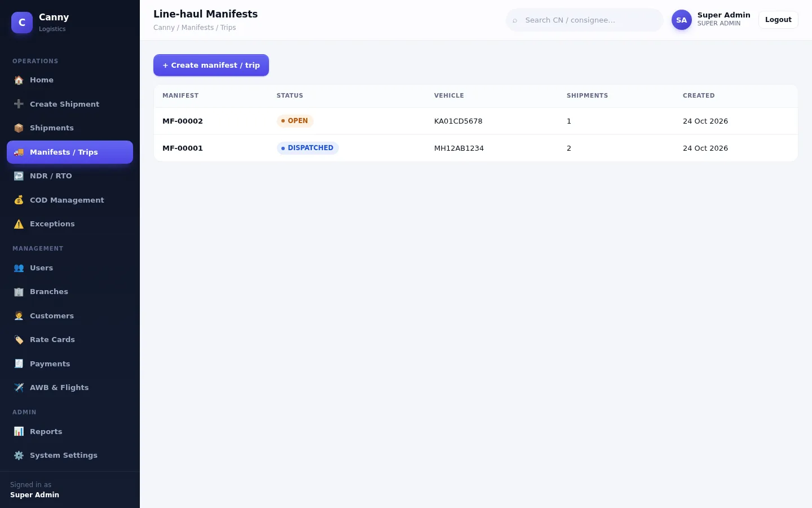Viewport: 812px width, 508px height.
Task: Go to Create Shipment page
Action: pos(70,104)
